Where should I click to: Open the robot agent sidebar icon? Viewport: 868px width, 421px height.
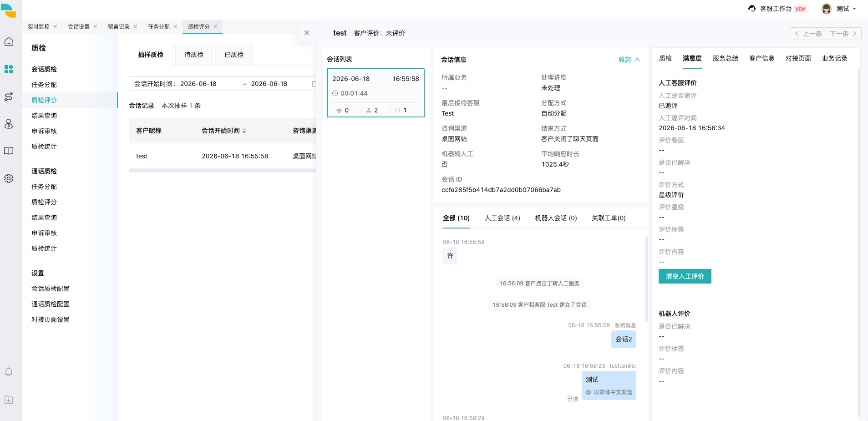[x=9, y=124]
